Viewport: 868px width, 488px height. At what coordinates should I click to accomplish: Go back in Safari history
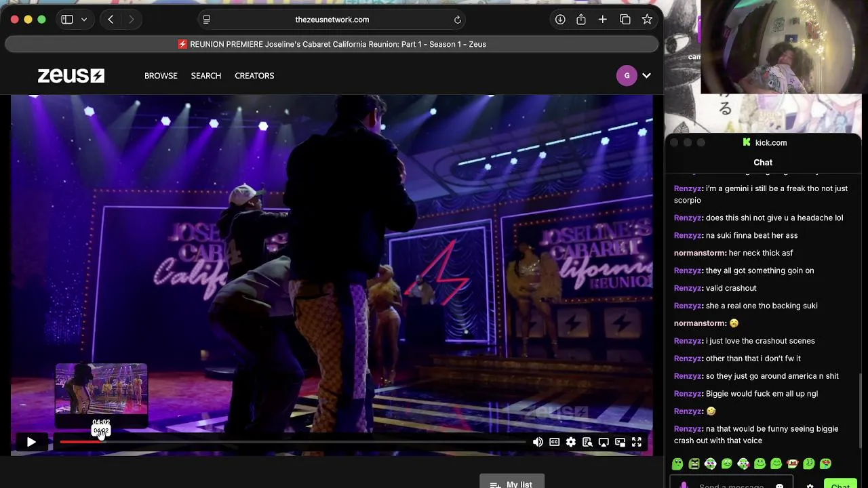[111, 20]
